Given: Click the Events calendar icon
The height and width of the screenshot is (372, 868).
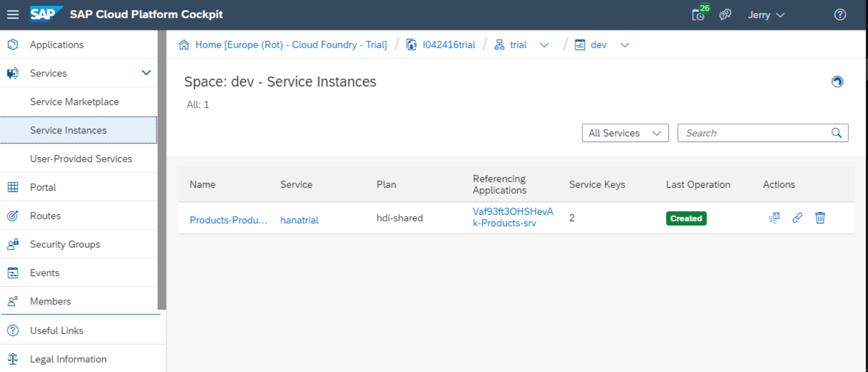Looking at the screenshot, I should (13, 273).
